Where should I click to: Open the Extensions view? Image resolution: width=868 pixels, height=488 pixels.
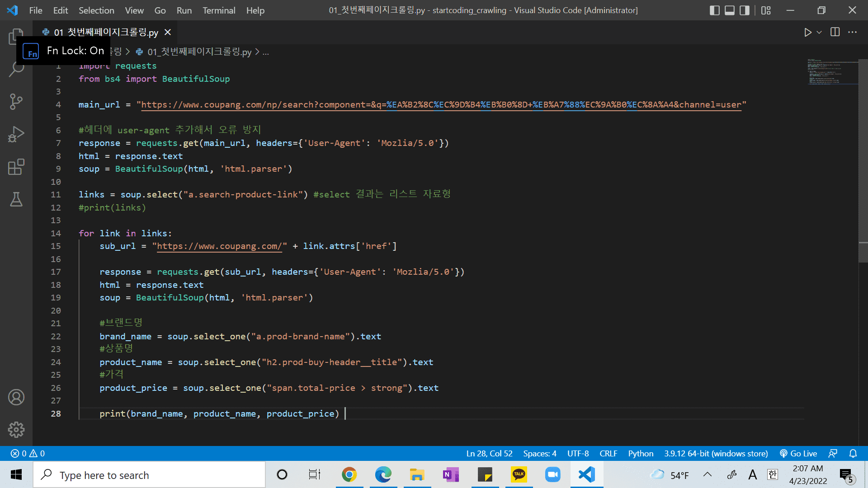pyautogui.click(x=16, y=167)
